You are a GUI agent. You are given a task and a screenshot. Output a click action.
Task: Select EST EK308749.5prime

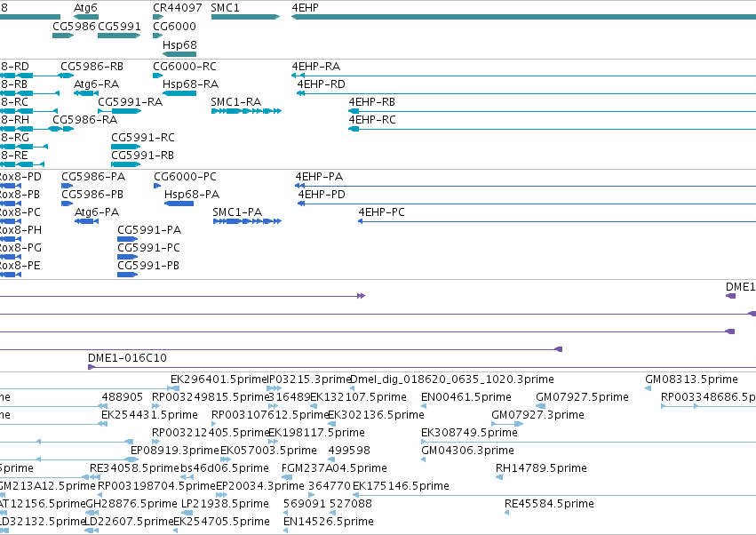coord(469,433)
